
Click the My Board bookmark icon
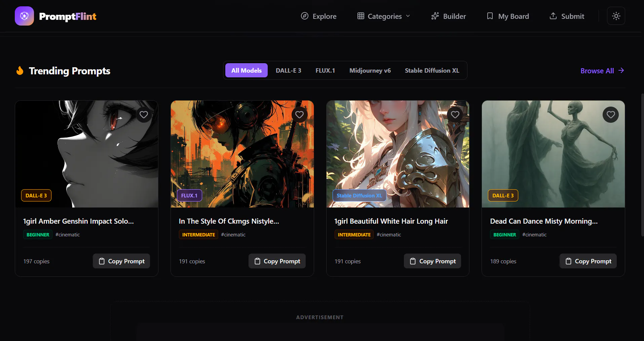(490, 16)
